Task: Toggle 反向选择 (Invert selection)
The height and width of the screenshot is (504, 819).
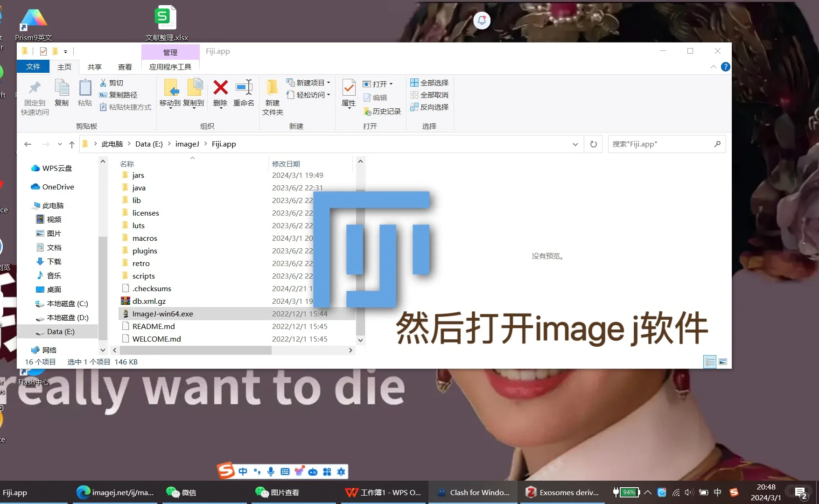Action: pyautogui.click(x=429, y=107)
